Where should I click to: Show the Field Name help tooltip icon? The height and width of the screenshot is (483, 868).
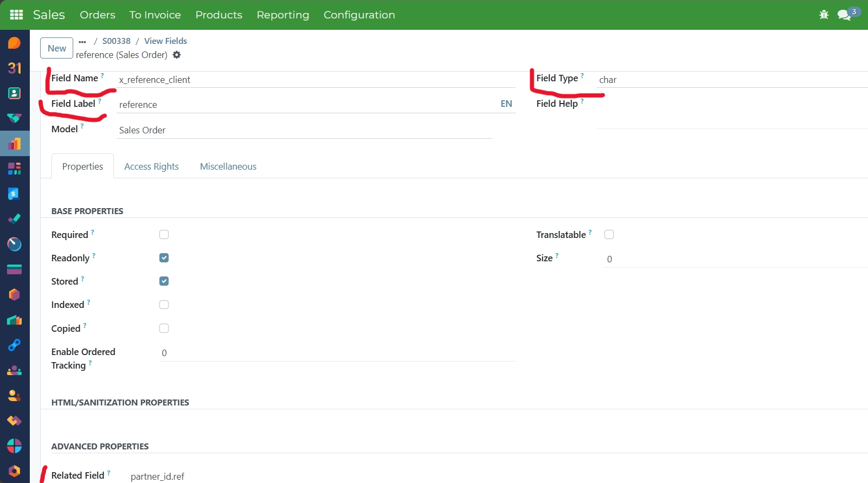[x=102, y=75]
